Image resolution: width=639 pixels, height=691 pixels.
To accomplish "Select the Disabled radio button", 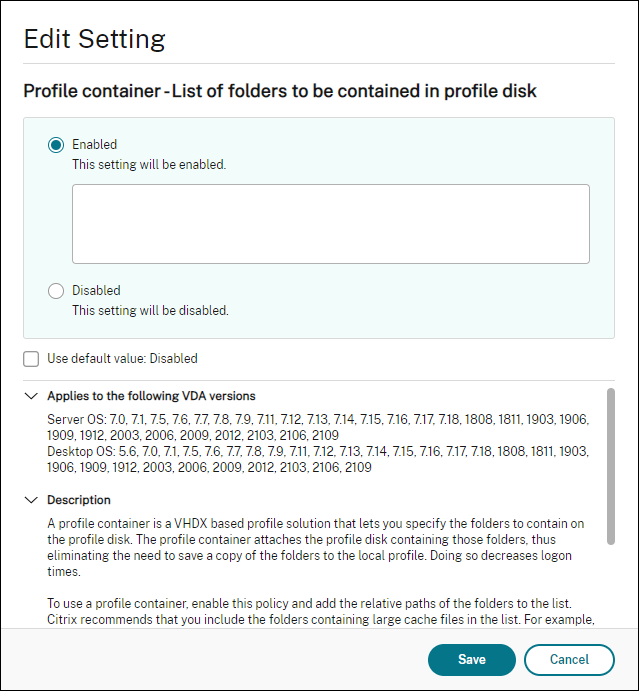I will click(x=56, y=291).
